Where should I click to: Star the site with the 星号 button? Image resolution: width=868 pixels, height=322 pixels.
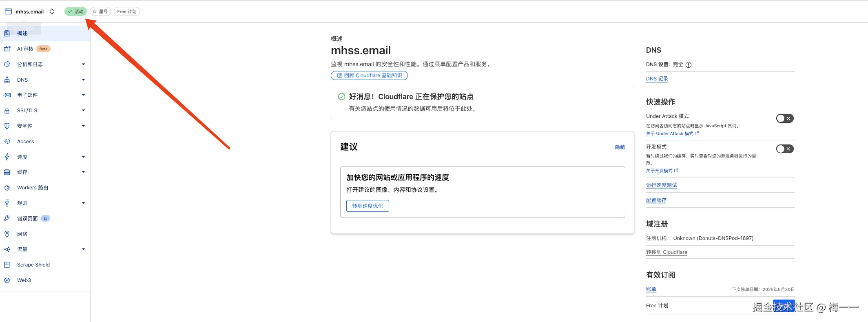pyautogui.click(x=100, y=11)
